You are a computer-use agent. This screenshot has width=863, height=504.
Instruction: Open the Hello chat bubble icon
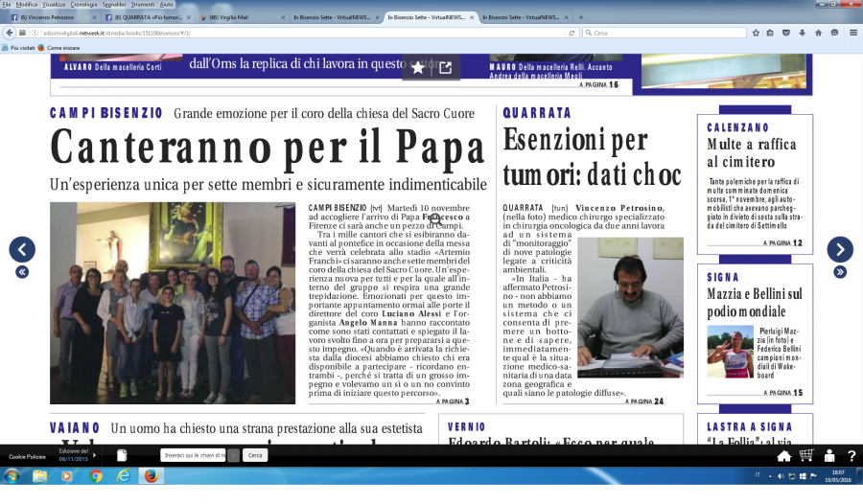coord(834,33)
